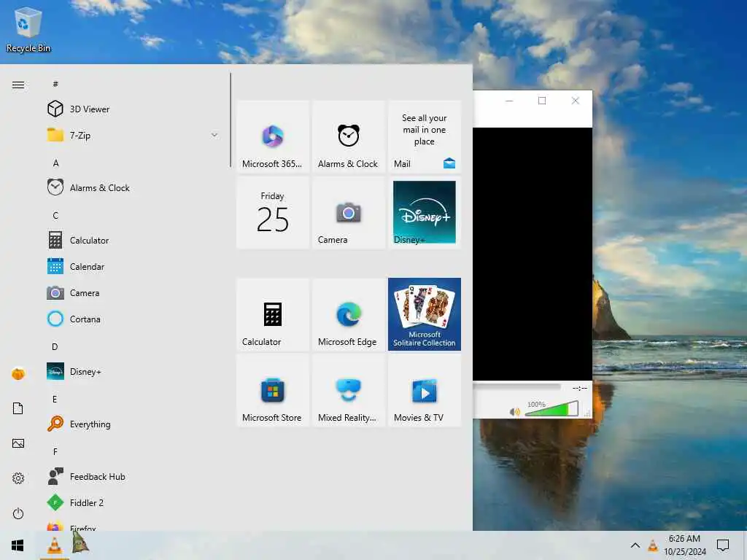This screenshot has height=560, width=747.
Task: Open the Documents shortcut in Start sidebar
Action: [x=18, y=408]
